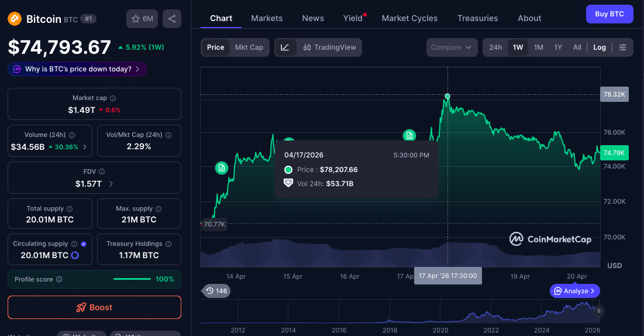The height and width of the screenshot is (336, 644).
Task: Click the Profile score progress bar
Action: coord(132,279)
